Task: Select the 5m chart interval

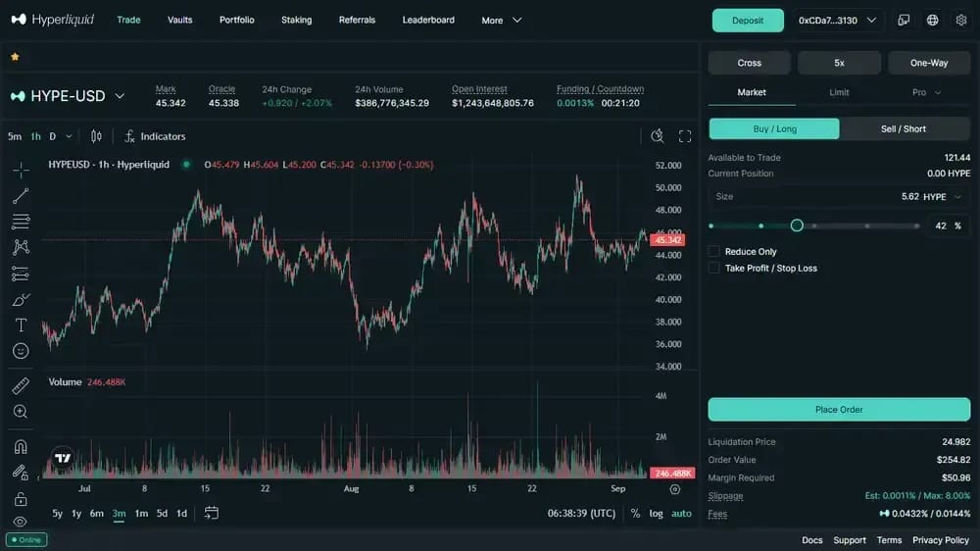Action: click(15, 136)
